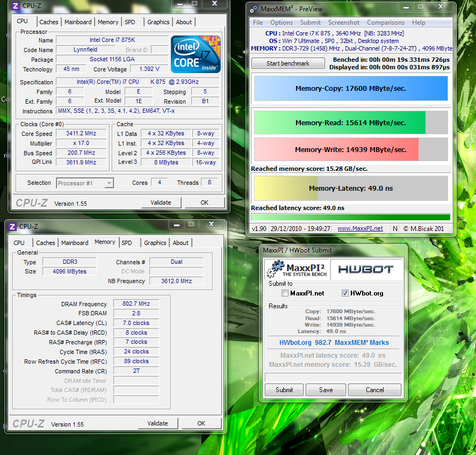476x455 pixels.
Task: Click the empty text field in Submit dialog
Action: point(333,377)
